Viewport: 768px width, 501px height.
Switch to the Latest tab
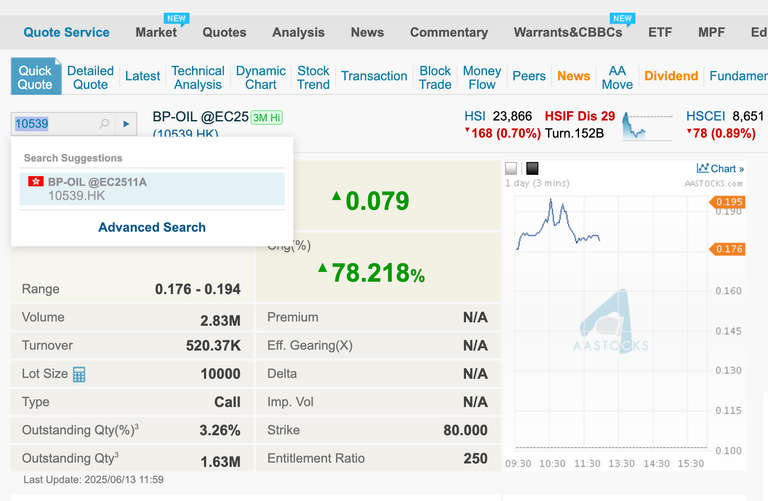pyautogui.click(x=143, y=76)
